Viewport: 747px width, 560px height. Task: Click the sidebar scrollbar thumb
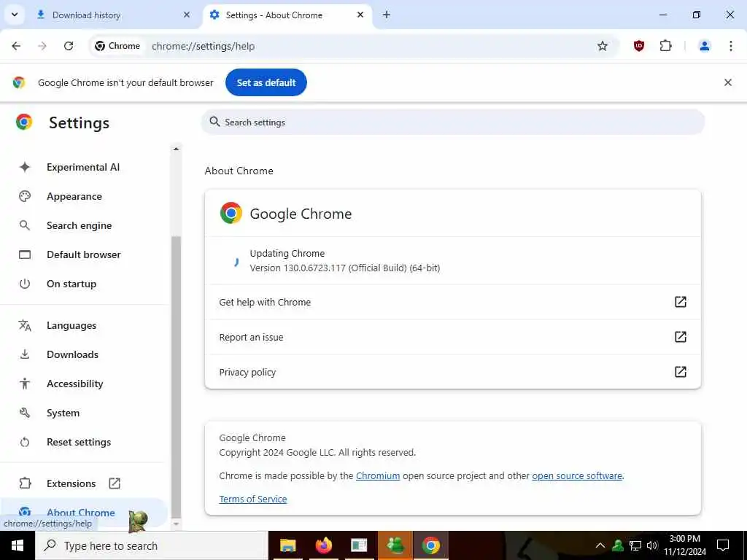point(176,376)
